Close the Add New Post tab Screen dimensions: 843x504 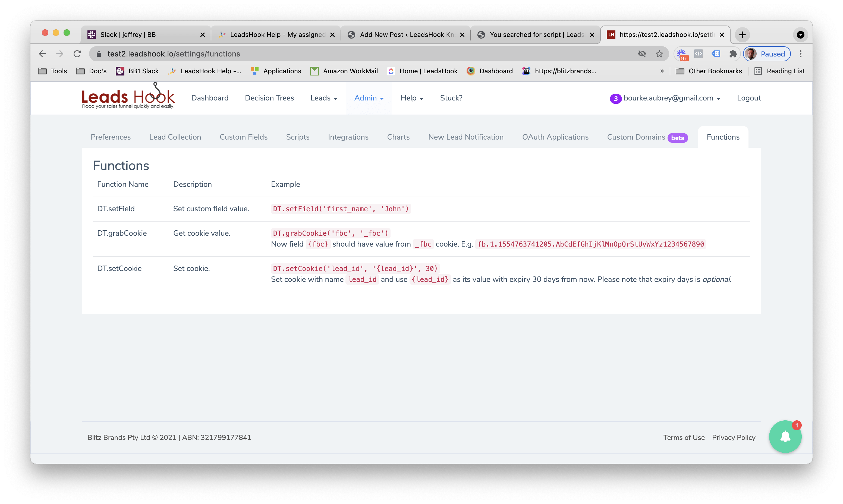coord(462,35)
